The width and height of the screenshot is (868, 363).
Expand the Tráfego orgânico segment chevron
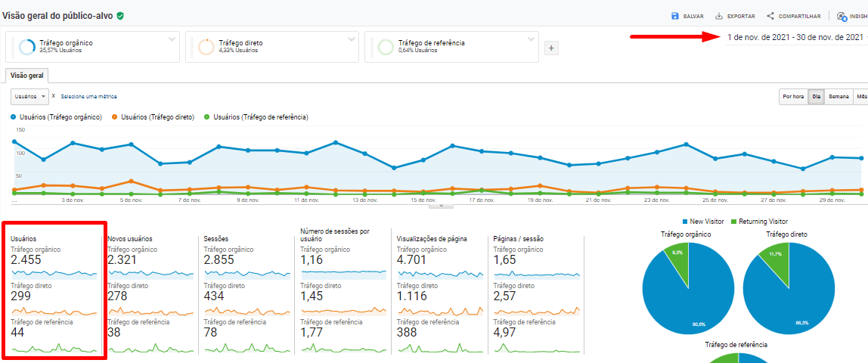pos(172,39)
